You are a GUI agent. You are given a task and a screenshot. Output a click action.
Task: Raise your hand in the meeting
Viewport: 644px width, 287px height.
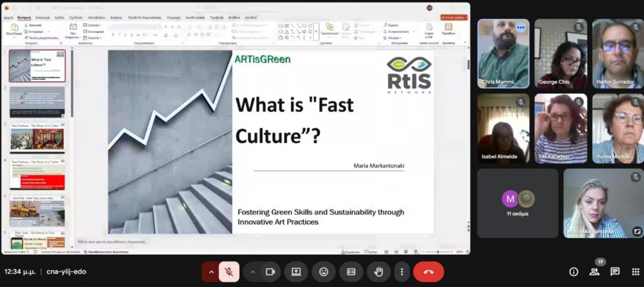(x=379, y=272)
